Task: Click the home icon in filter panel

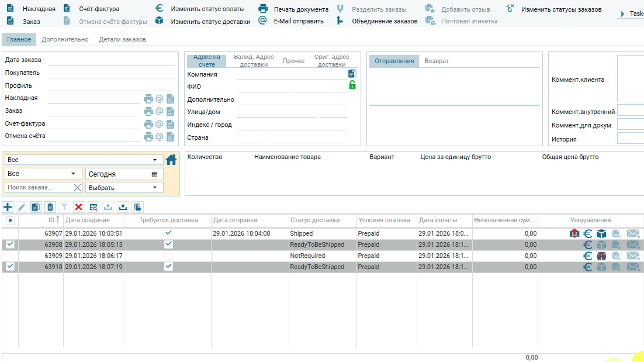Action: pyautogui.click(x=171, y=160)
